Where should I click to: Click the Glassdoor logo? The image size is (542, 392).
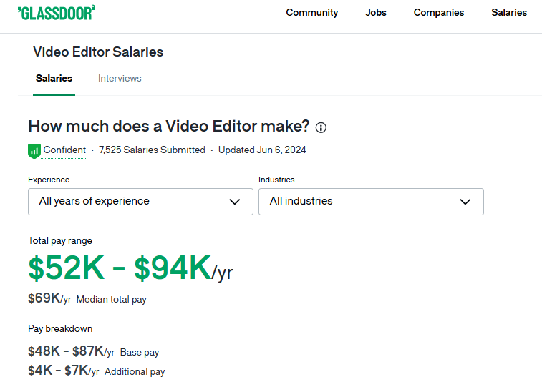coord(57,13)
